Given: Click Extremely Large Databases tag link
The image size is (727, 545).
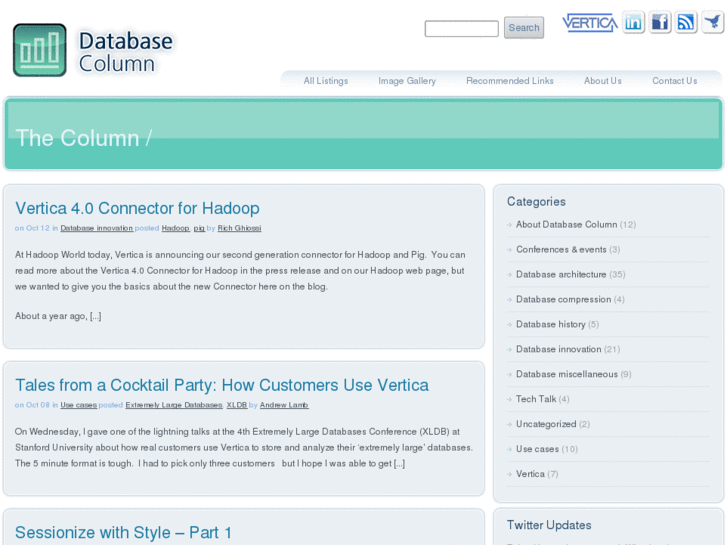Looking at the screenshot, I should point(174,405).
